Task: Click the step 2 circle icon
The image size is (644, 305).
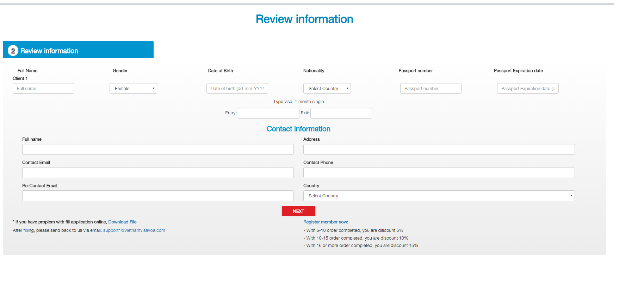Action: pyautogui.click(x=13, y=51)
